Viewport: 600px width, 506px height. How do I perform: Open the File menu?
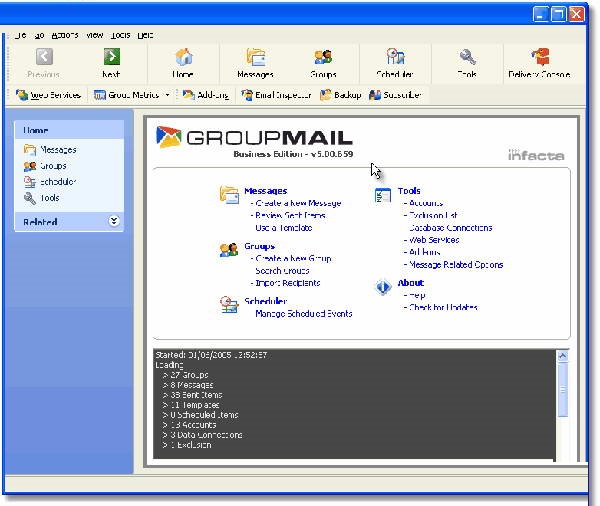click(21, 35)
